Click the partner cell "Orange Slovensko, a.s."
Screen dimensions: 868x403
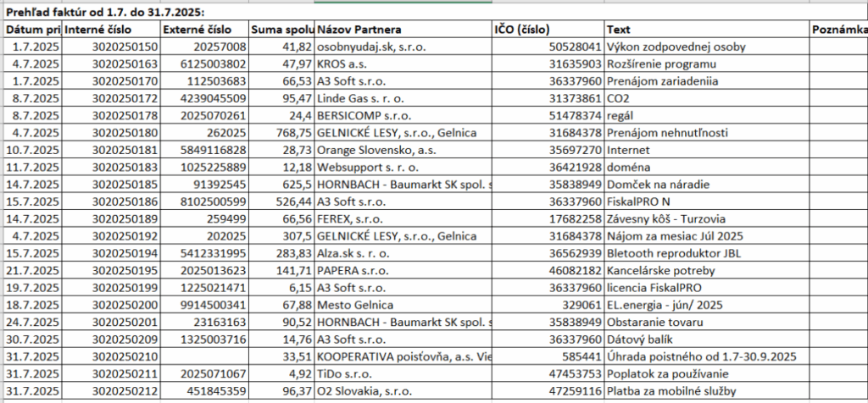click(x=403, y=150)
